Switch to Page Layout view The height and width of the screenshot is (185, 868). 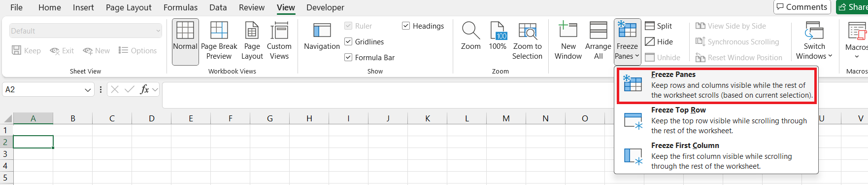[x=252, y=41]
